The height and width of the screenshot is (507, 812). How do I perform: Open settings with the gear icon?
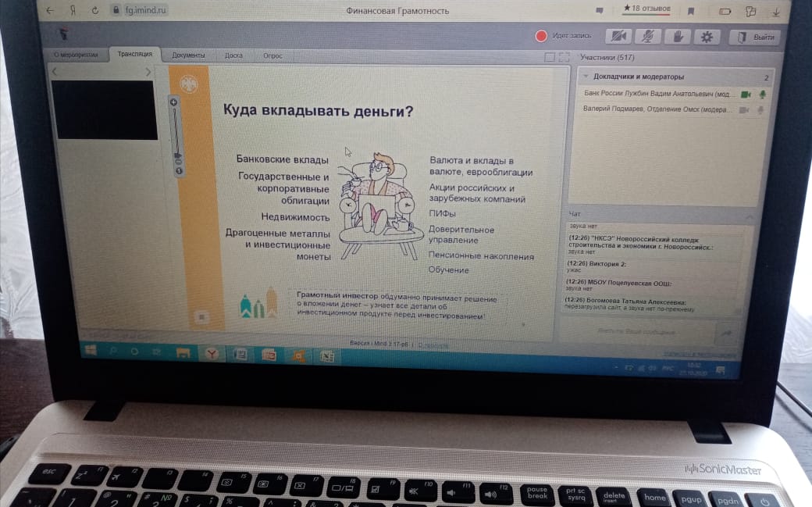(707, 37)
